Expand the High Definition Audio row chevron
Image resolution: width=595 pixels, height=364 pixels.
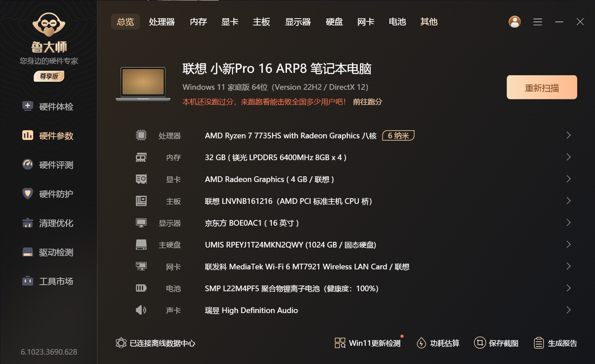[568, 310]
